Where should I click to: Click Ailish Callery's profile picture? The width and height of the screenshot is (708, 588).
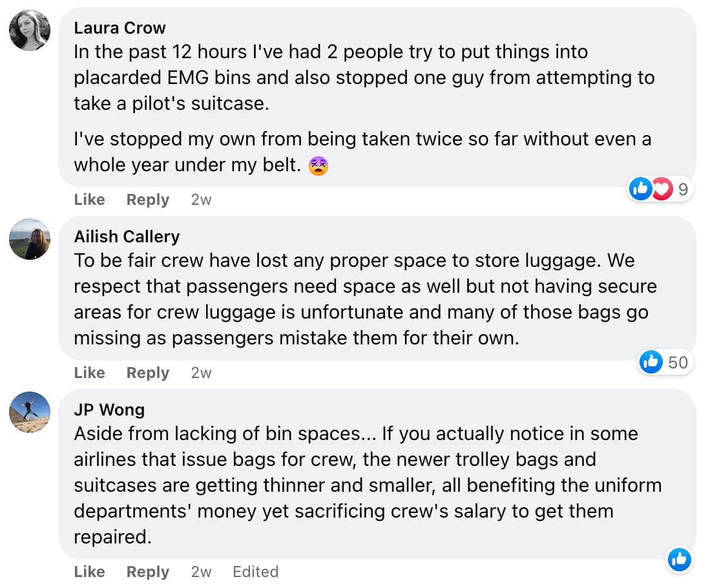tap(29, 238)
